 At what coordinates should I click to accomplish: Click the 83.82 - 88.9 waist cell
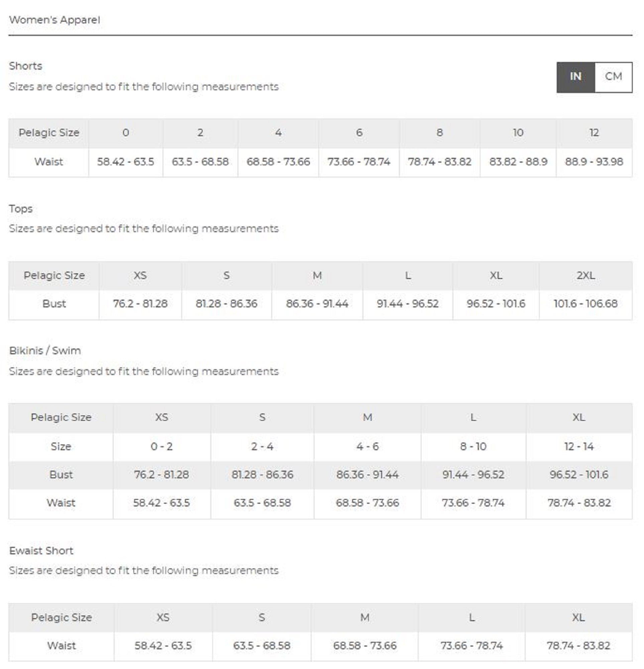518,162
